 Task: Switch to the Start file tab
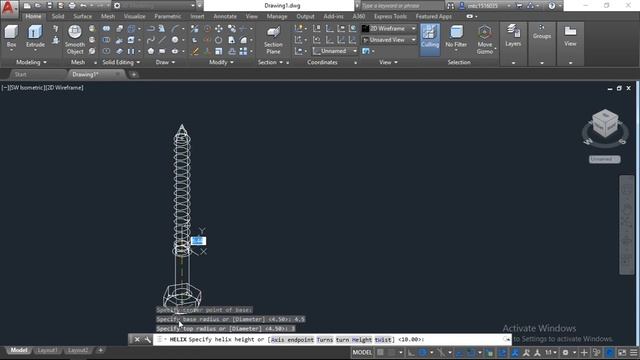click(x=20, y=74)
